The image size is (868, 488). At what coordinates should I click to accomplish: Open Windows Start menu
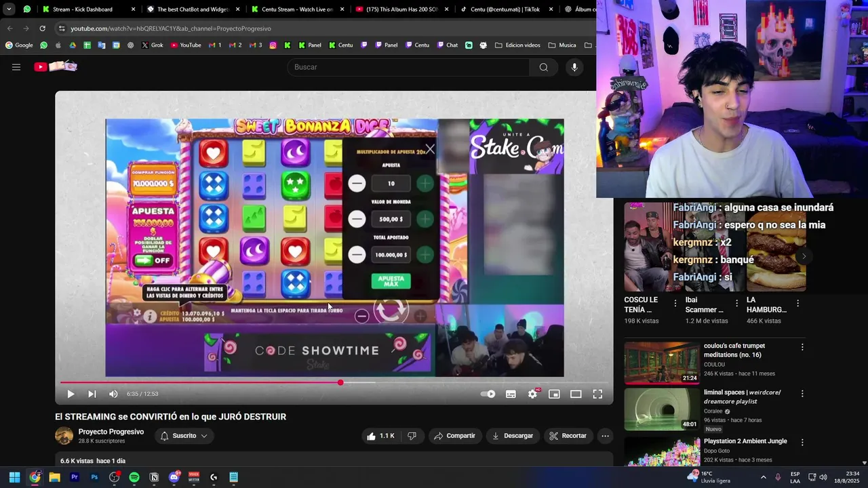coord(14,477)
